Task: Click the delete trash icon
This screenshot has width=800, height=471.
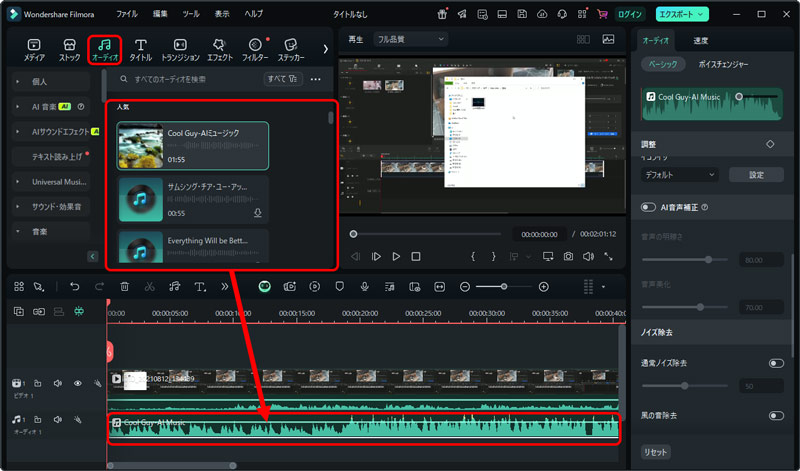Action: pos(124,287)
